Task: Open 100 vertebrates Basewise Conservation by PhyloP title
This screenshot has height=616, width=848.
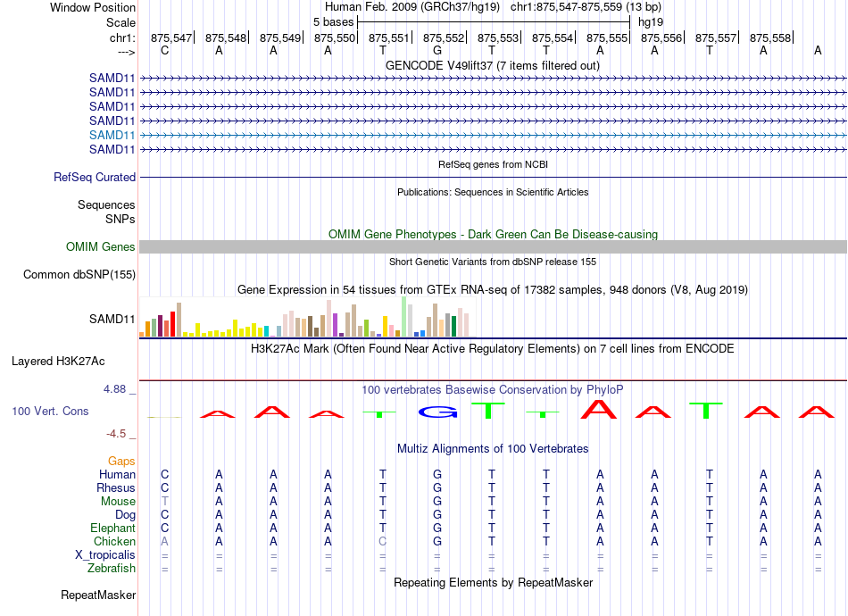Action: pos(493,389)
